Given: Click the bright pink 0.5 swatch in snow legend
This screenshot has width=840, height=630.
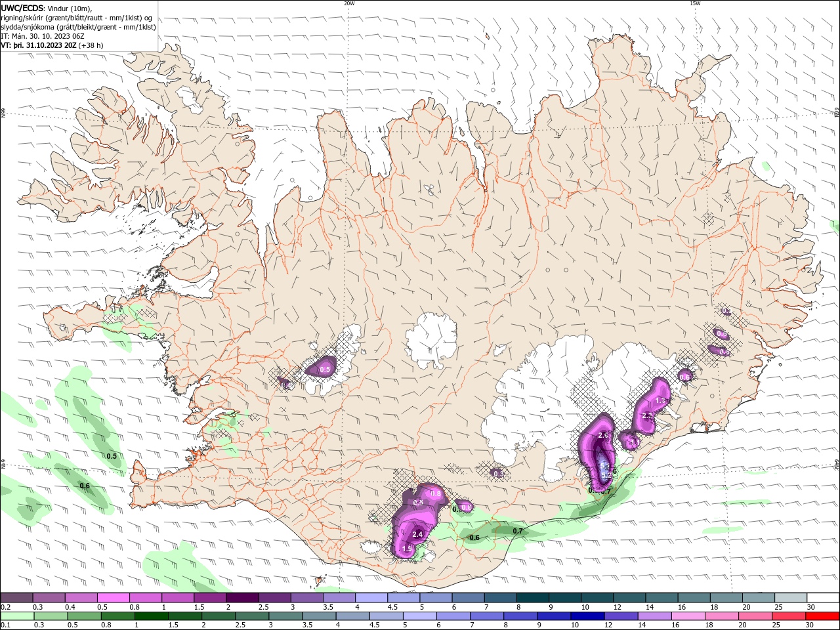Looking at the screenshot, I should point(113,597).
